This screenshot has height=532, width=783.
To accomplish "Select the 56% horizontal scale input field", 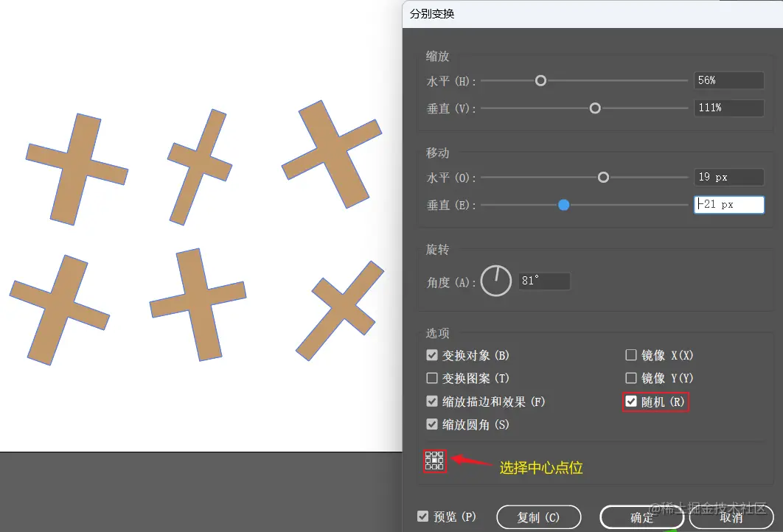I will pyautogui.click(x=728, y=80).
